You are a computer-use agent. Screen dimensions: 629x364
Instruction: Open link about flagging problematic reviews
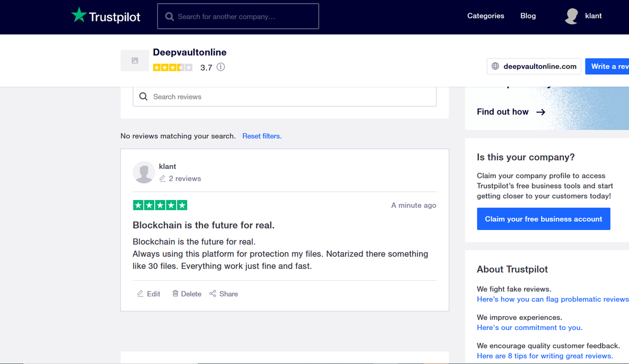[x=552, y=299]
